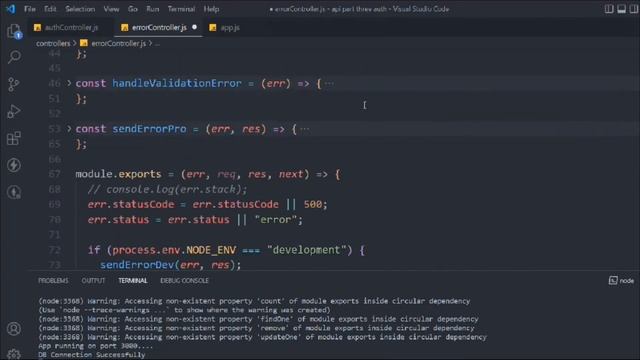Open the Search view in activity bar
The image size is (640, 360).
(x=14, y=57)
